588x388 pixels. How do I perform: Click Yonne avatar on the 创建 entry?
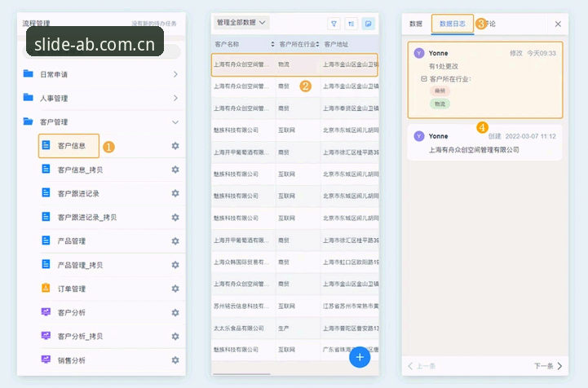(419, 136)
